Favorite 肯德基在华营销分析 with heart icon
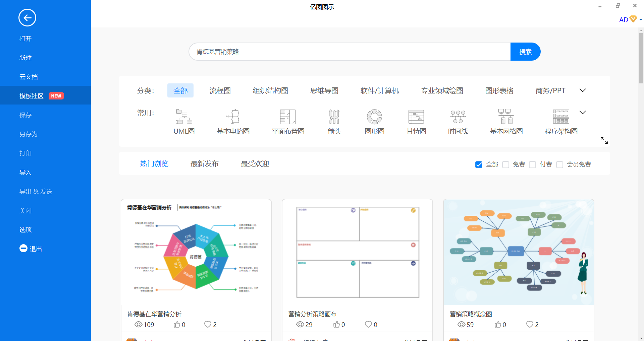 pos(208,324)
